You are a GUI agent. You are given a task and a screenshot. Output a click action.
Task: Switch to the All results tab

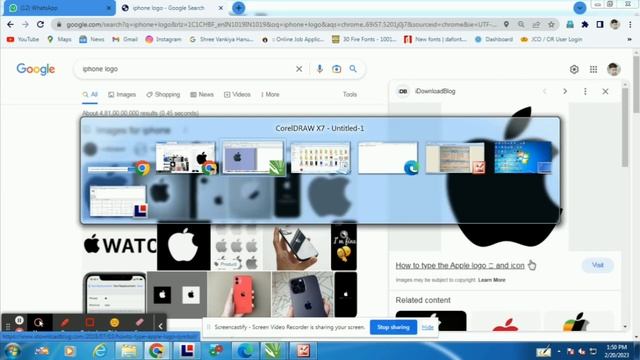[x=90, y=94]
